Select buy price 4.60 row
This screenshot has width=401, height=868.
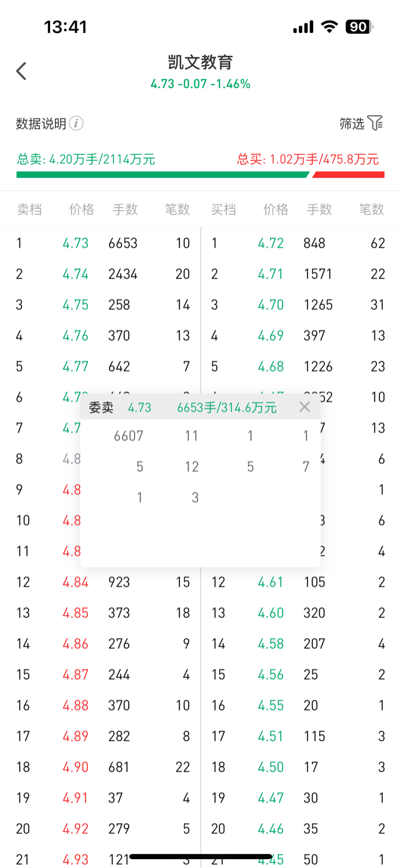[x=301, y=613]
